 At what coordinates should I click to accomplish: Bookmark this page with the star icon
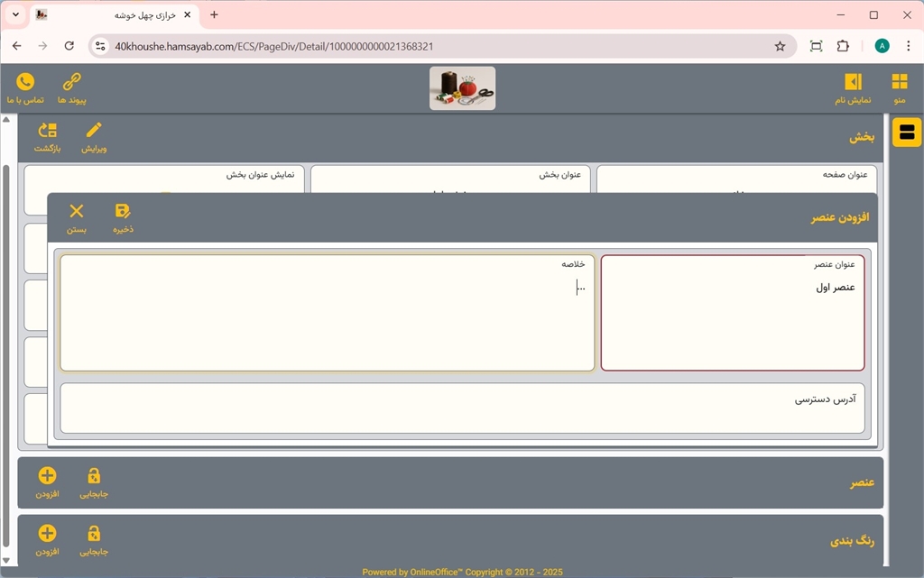tap(780, 46)
